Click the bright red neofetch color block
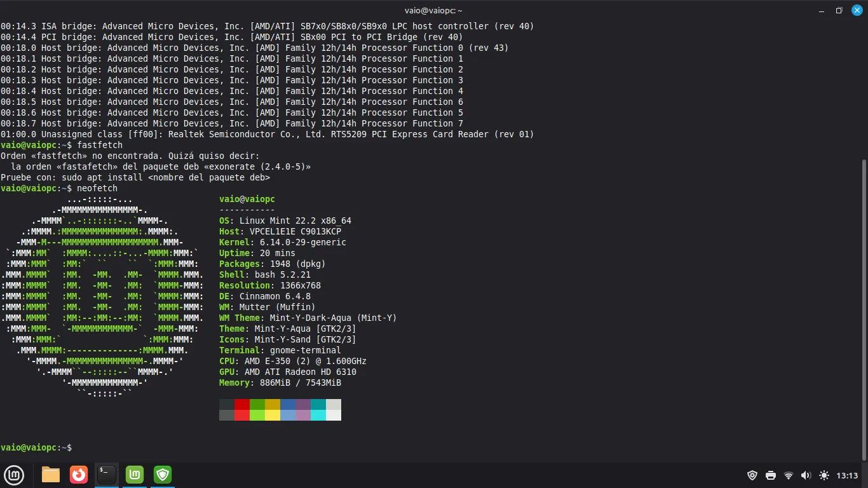 tap(242, 415)
